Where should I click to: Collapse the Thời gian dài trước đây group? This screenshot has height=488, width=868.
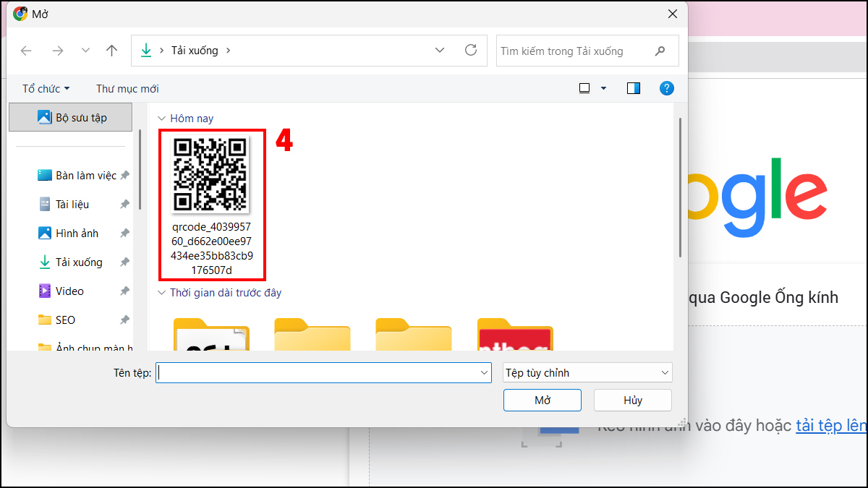(x=161, y=293)
